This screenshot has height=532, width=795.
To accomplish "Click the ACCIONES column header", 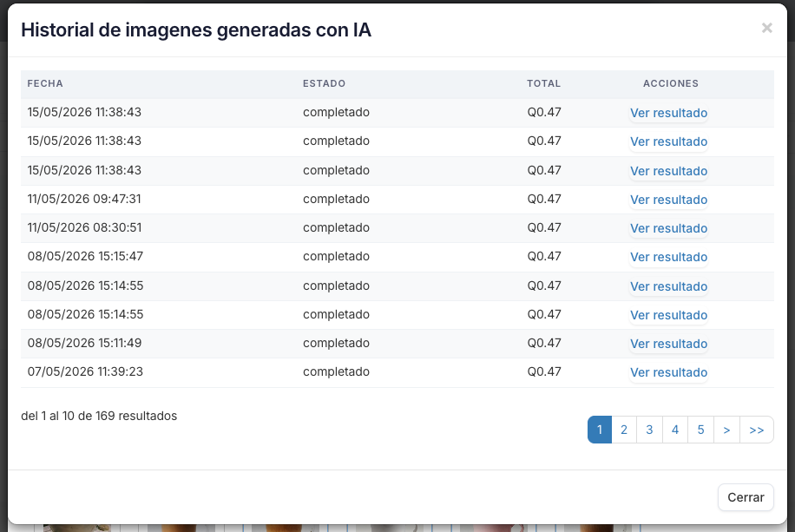I will (x=671, y=83).
